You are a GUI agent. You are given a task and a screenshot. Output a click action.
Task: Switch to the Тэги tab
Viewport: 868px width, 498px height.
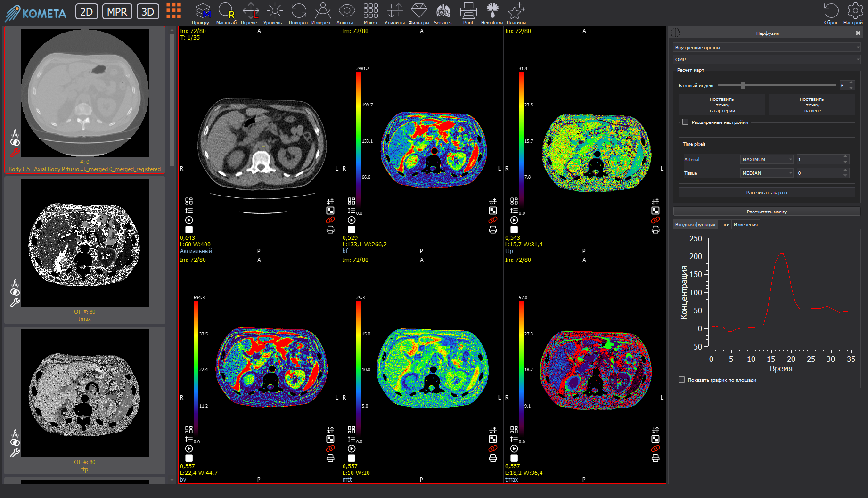tap(724, 225)
